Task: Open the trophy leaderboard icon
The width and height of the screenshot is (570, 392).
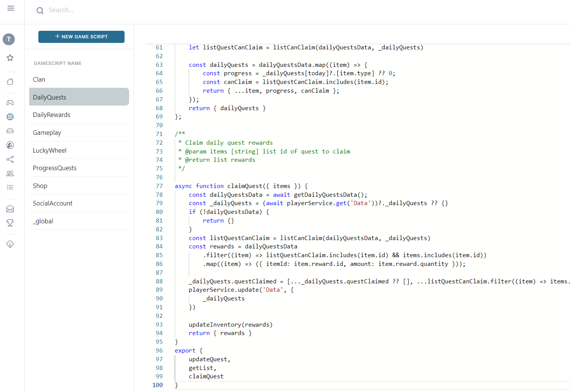Action: (10, 223)
